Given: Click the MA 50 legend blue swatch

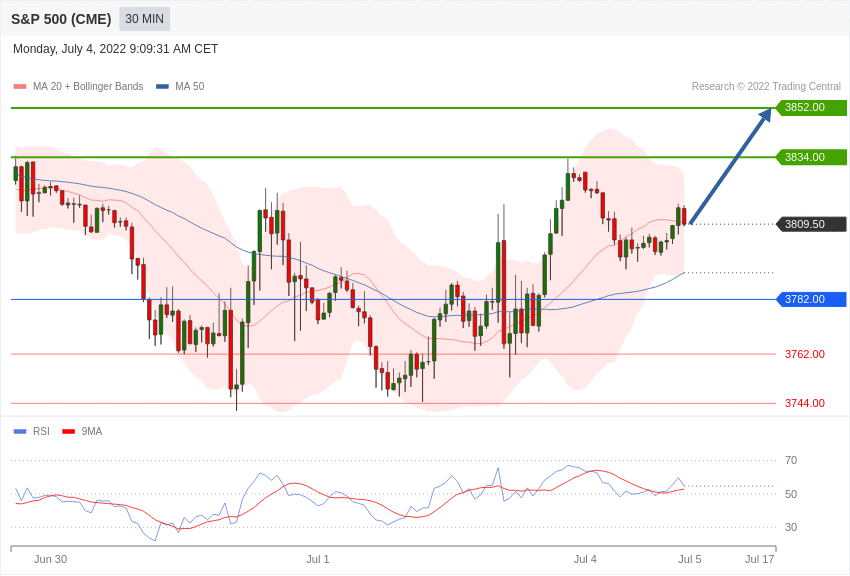Looking at the screenshot, I should click(x=162, y=86).
